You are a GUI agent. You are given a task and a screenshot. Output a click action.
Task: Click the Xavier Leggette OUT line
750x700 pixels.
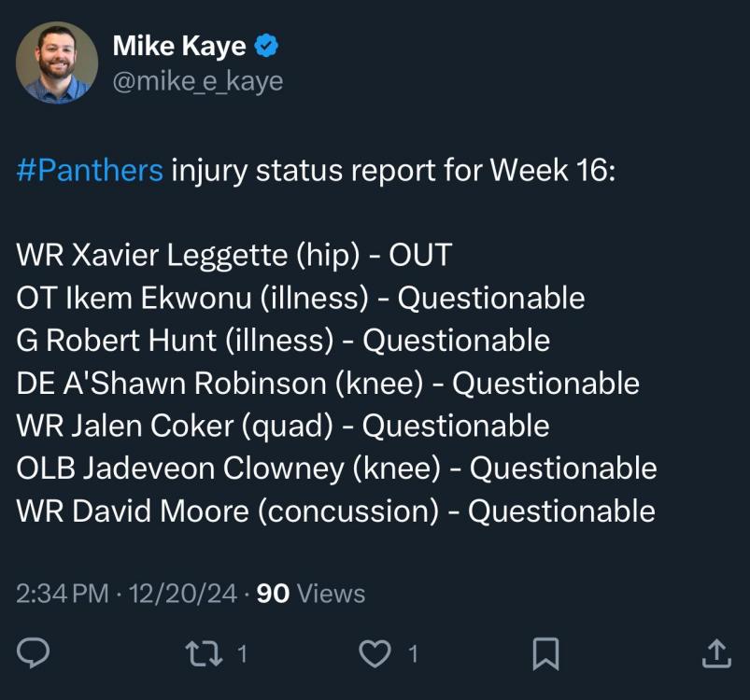click(233, 255)
